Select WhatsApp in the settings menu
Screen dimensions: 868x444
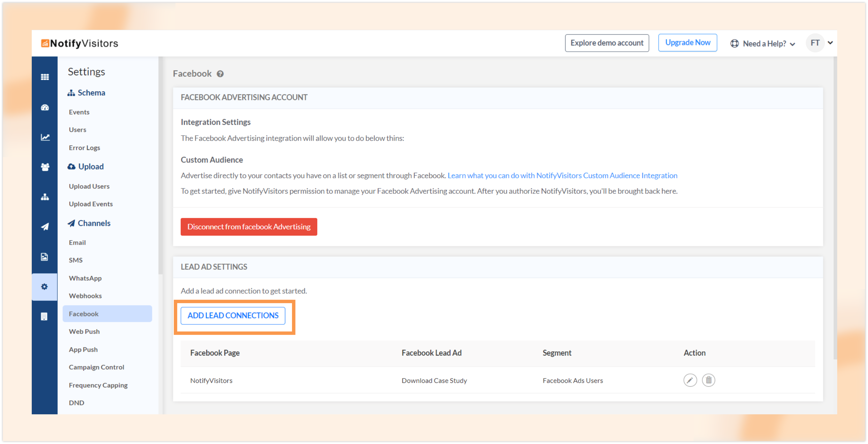pos(85,278)
